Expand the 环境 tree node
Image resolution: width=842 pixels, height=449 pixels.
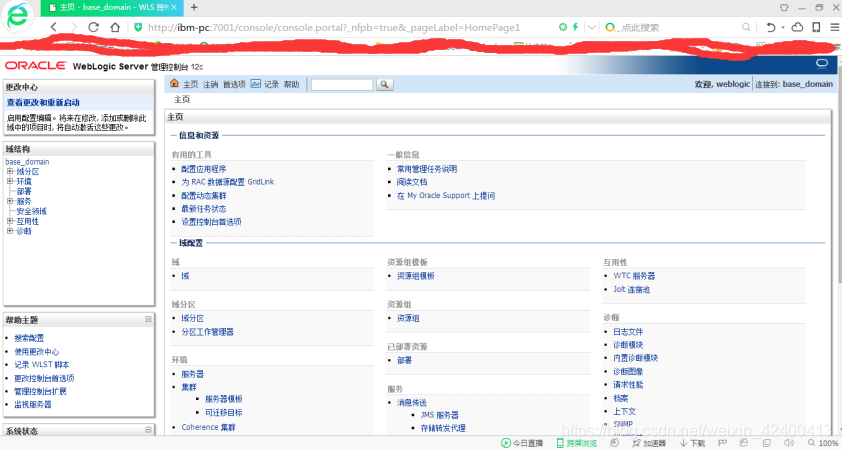click(x=10, y=182)
